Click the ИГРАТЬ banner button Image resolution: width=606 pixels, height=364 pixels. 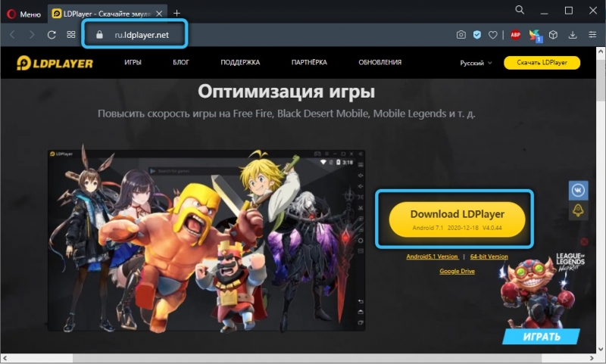tap(542, 337)
